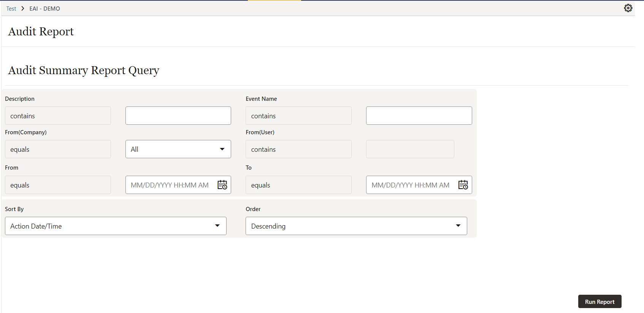Click the Run Report button
Image resolution: width=644 pixels, height=313 pixels.
coord(600,302)
